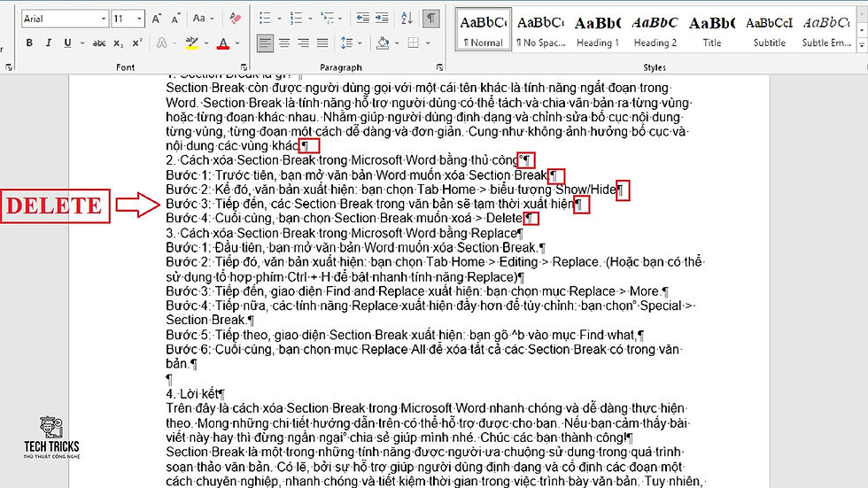Increase the font size
The image size is (868, 488).
point(157,19)
